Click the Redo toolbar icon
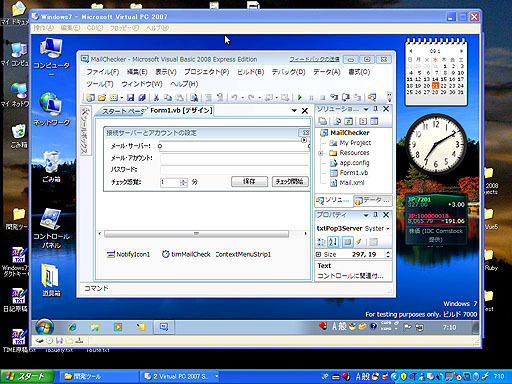Image resolution: width=512 pixels, height=384 pixels. coord(251,98)
